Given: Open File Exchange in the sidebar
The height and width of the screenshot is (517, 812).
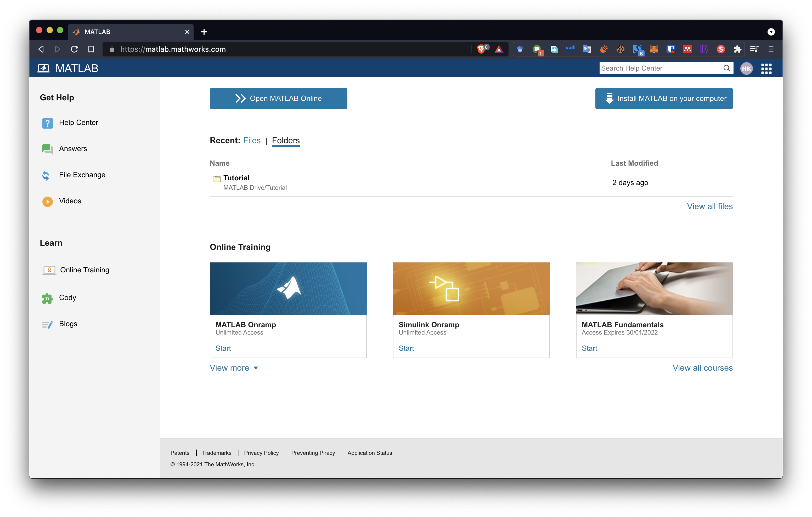Looking at the screenshot, I should click(x=82, y=175).
